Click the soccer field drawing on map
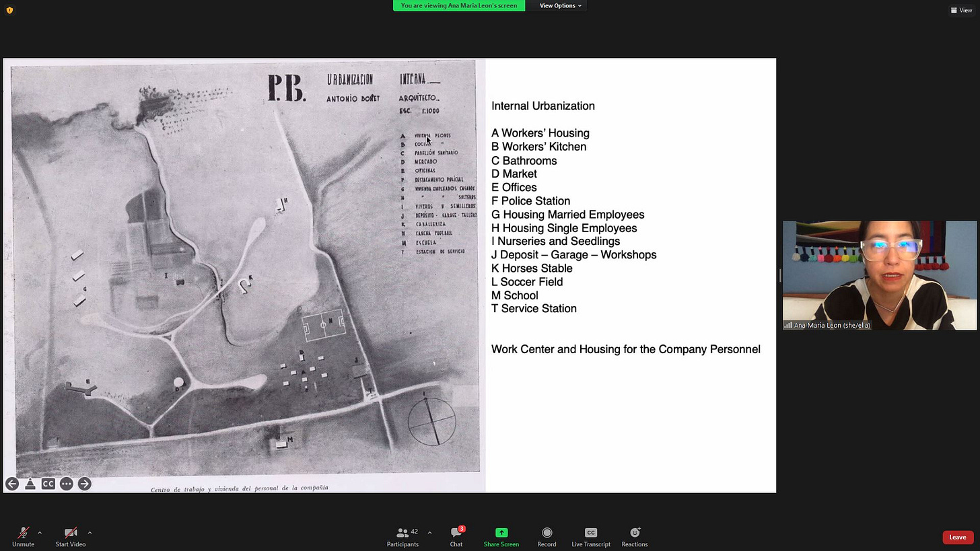 tap(324, 324)
